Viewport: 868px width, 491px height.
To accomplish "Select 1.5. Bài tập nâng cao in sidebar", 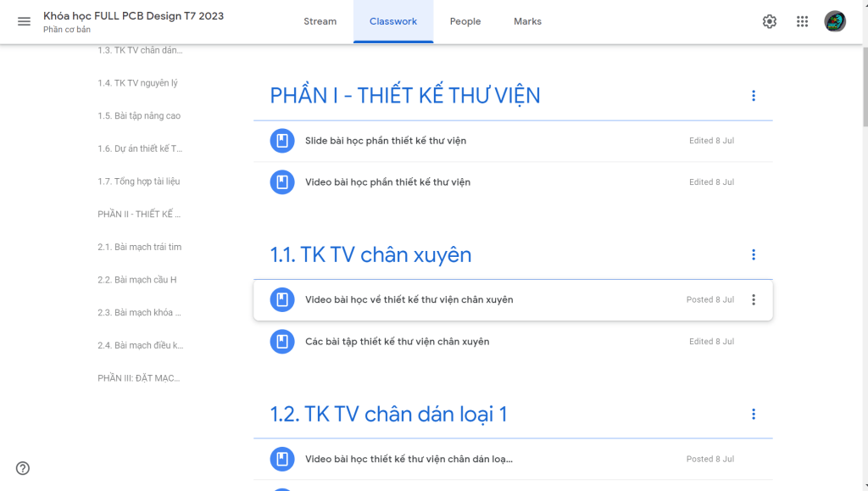I will 139,116.
